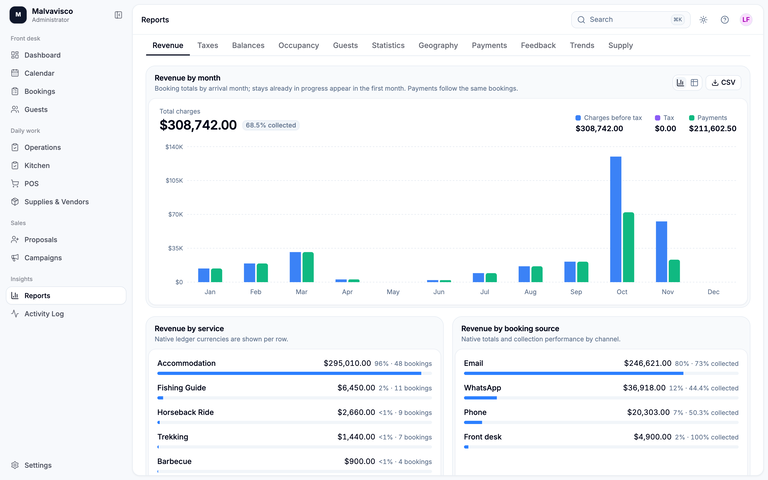Open the help question-mark icon
Screen dimensions: 768x480
[724, 20]
